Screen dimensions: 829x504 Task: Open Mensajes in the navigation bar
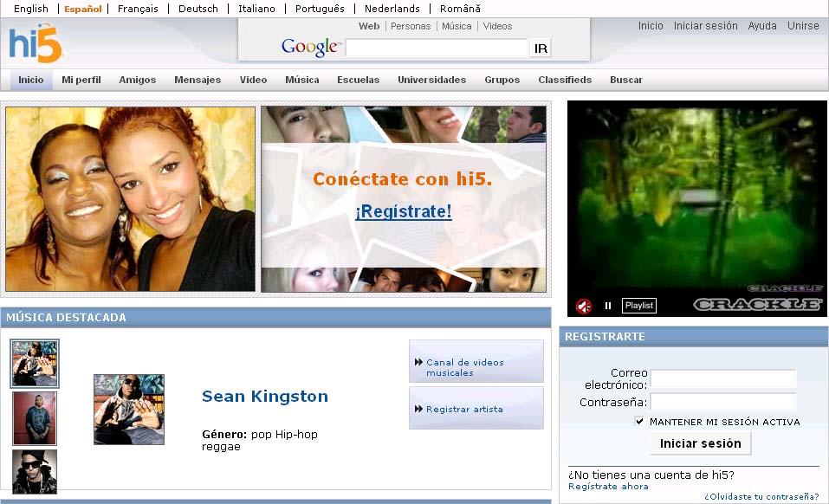pyautogui.click(x=198, y=80)
